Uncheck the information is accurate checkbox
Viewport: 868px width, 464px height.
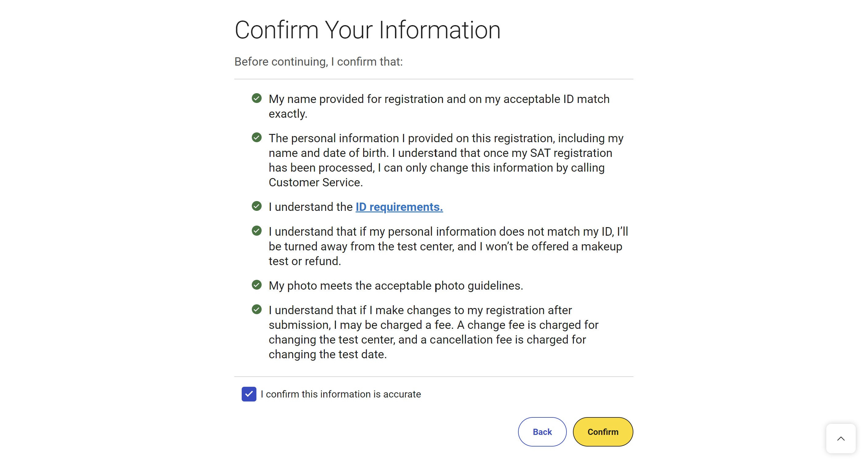click(x=249, y=394)
